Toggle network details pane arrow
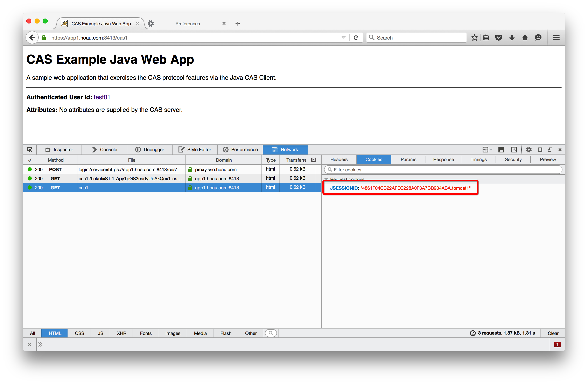588x384 pixels. click(314, 160)
